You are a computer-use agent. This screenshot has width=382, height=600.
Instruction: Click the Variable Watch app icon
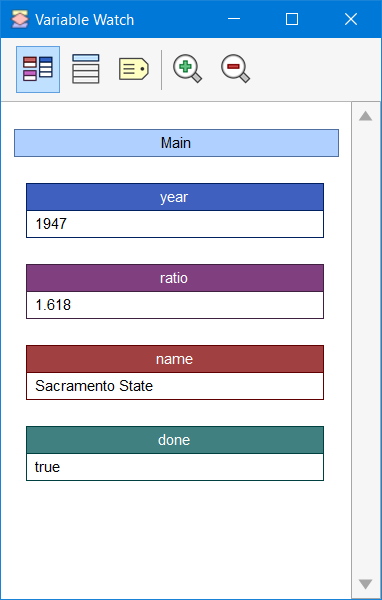[20, 19]
